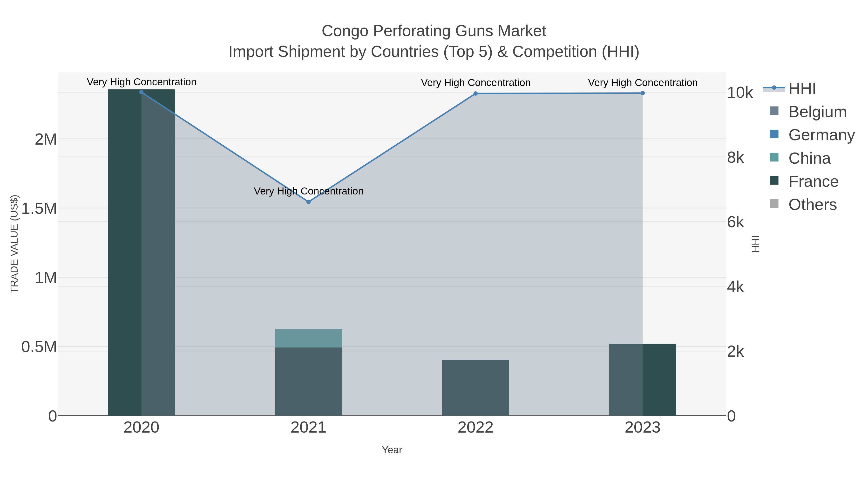Click the 6k tick on HHI axis
This screenshot has height=488, width=868.
coord(736,222)
